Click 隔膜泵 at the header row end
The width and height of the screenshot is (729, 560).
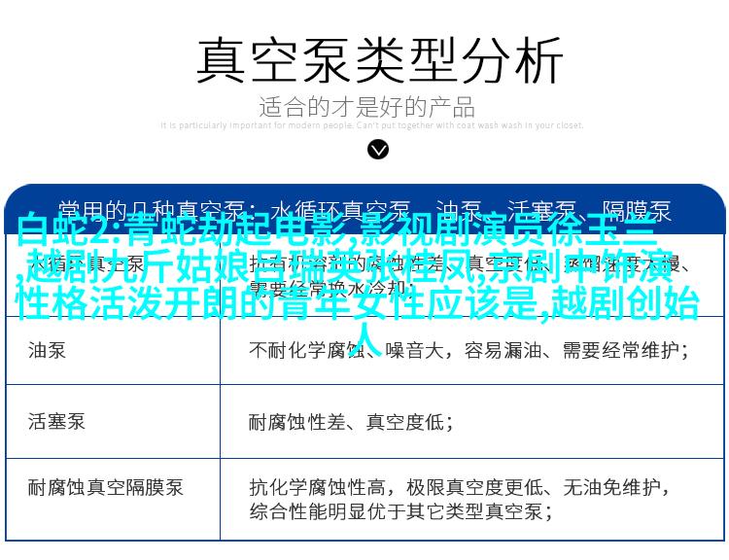tap(637, 210)
